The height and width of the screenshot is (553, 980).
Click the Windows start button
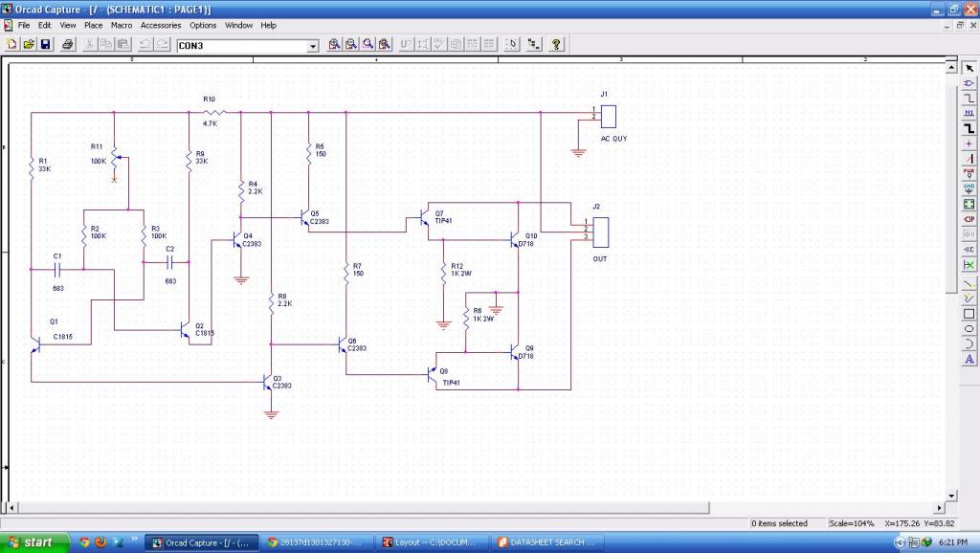(x=33, y=542)
